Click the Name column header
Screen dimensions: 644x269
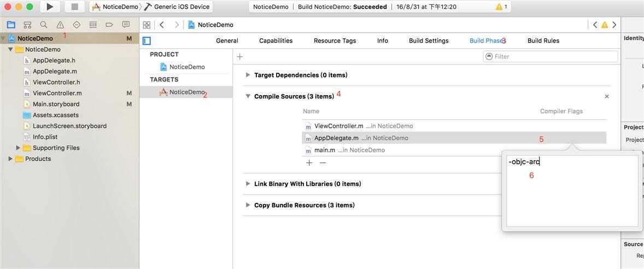[311, 112]
